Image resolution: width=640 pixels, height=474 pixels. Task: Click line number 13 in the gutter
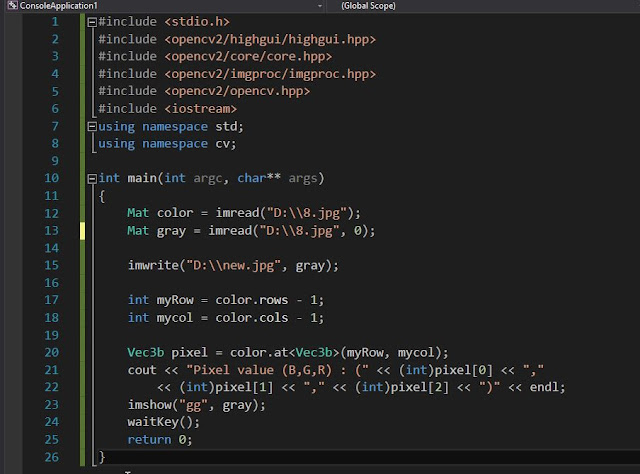tap(51, 231)
